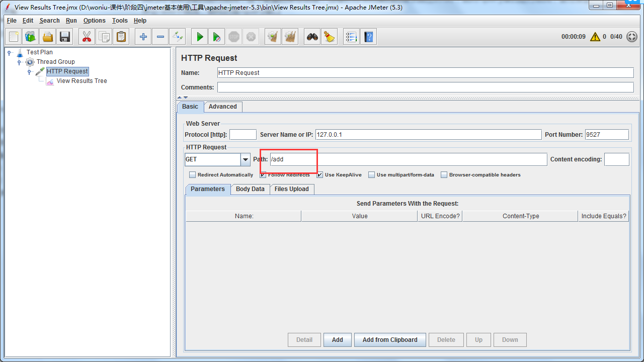Click the Shutdown test icon
This screenshot has height=362, width=644.
251,37
